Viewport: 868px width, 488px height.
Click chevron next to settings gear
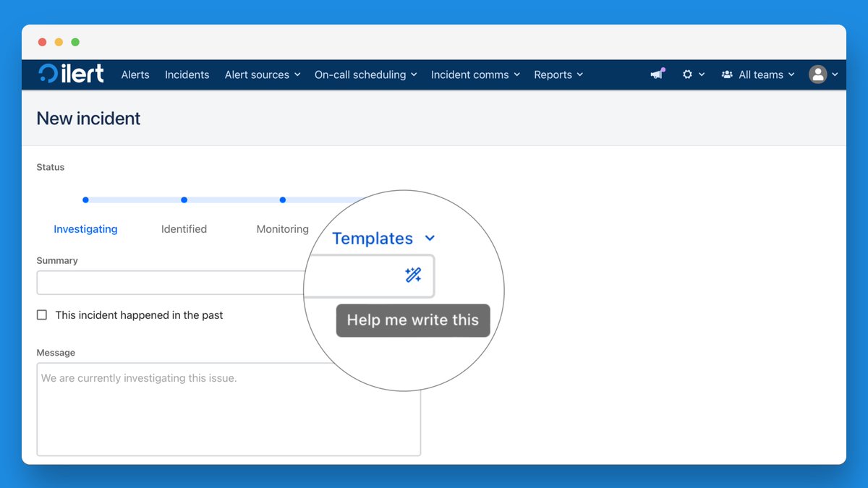tap(702, 74)
